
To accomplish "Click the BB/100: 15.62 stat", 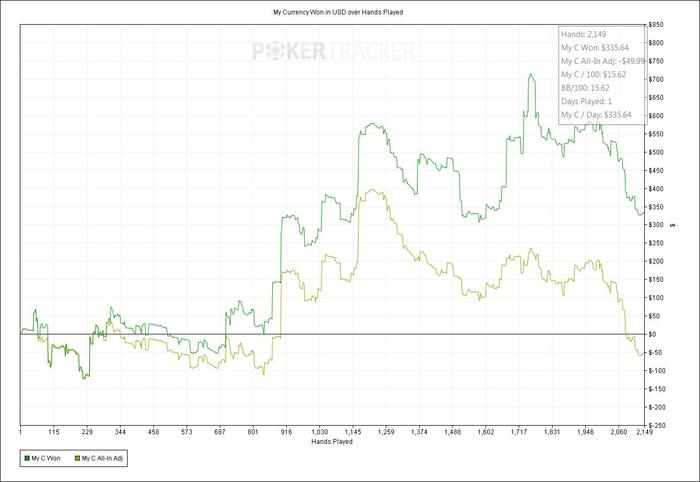I will (x=585, y=87).
